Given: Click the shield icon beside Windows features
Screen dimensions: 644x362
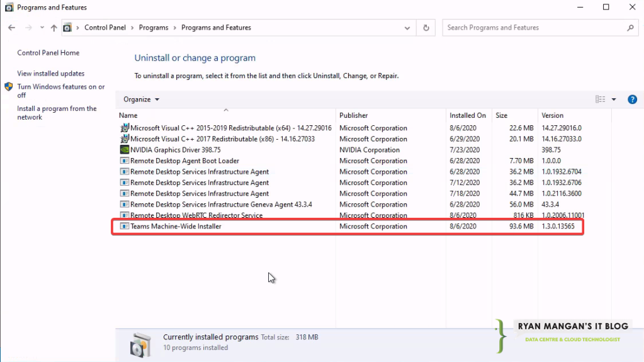Looking at the screenshot, I should 9,87.
